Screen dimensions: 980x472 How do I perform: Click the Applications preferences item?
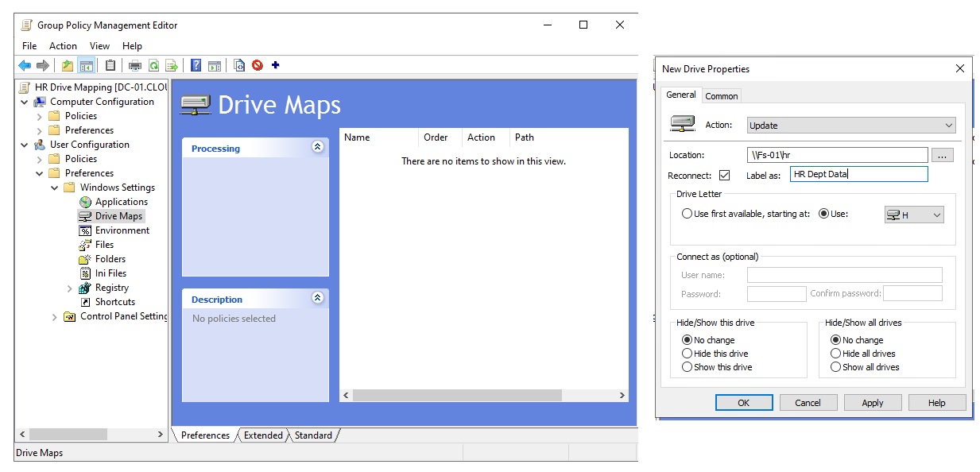coord(125,201)
